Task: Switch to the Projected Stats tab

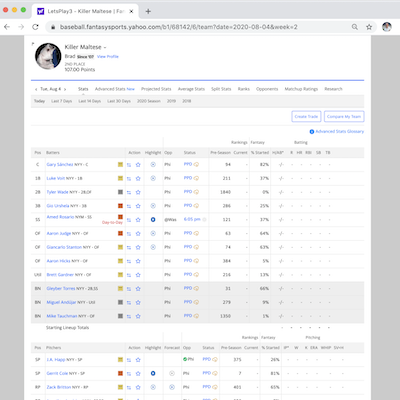Action: [156, 89]
